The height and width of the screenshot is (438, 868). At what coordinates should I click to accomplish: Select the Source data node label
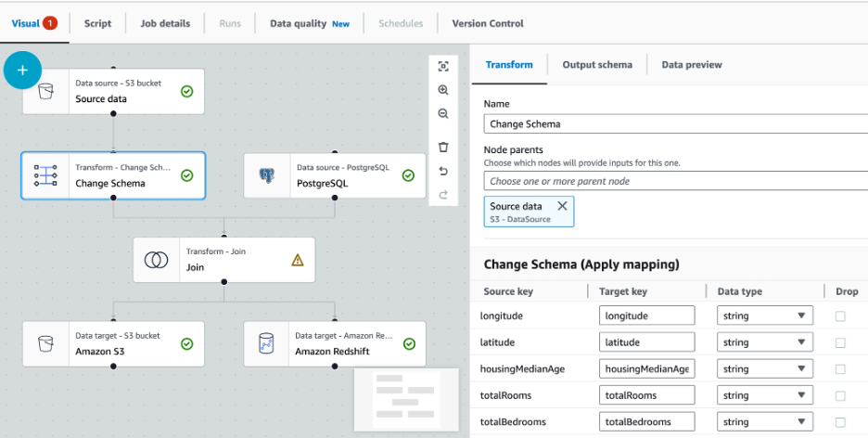tap(101, 99)
